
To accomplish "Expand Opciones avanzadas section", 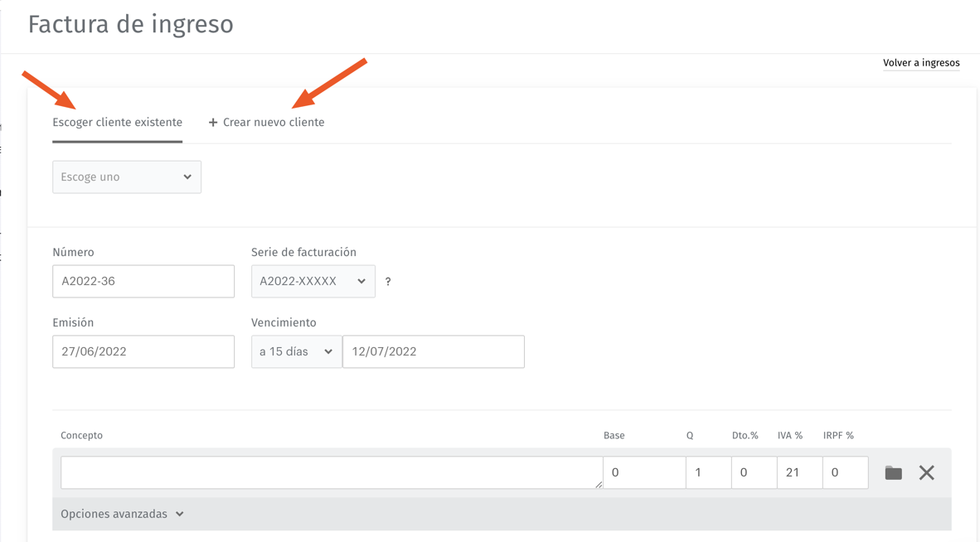I will point(122,515).
